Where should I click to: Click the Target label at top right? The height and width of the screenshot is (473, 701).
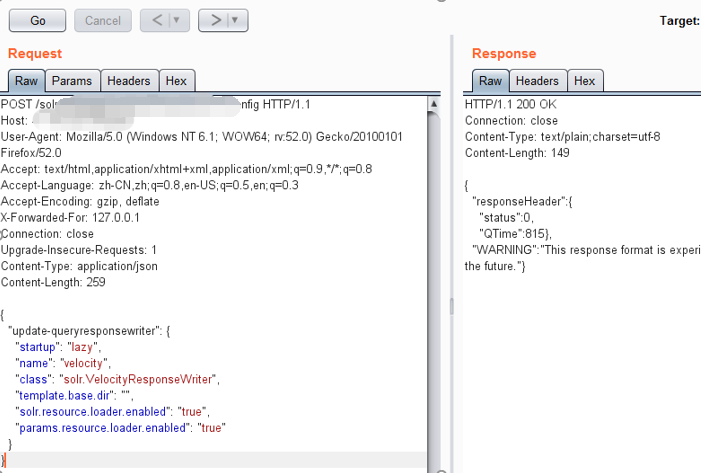[x=680, y=21]
